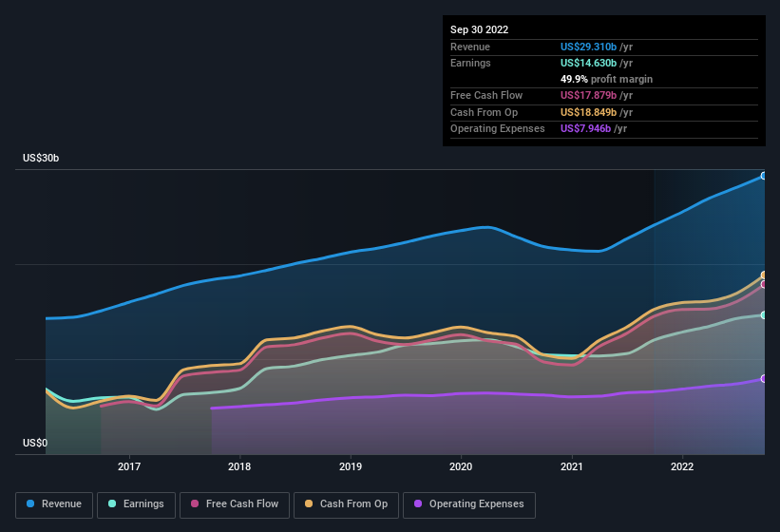Image resolution: width=780 pixels, height=532 pixels.
Task: Select the 2017 x-axis label
Action: (x=129, y=466)
